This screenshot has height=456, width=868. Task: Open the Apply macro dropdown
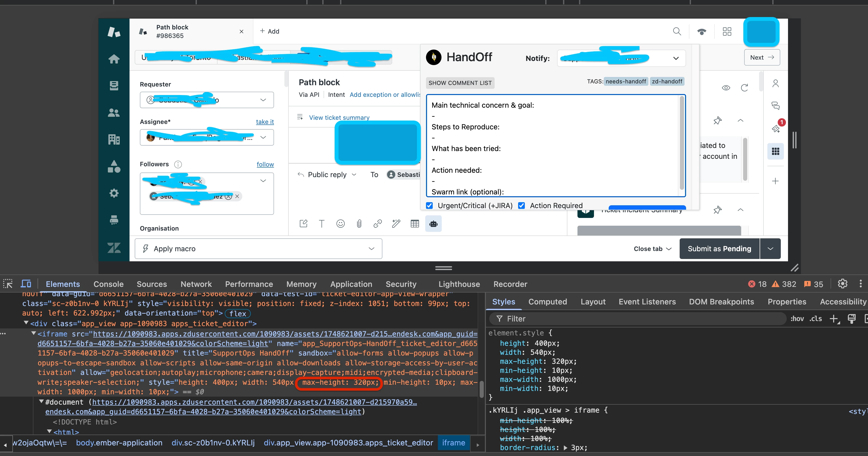259,249
